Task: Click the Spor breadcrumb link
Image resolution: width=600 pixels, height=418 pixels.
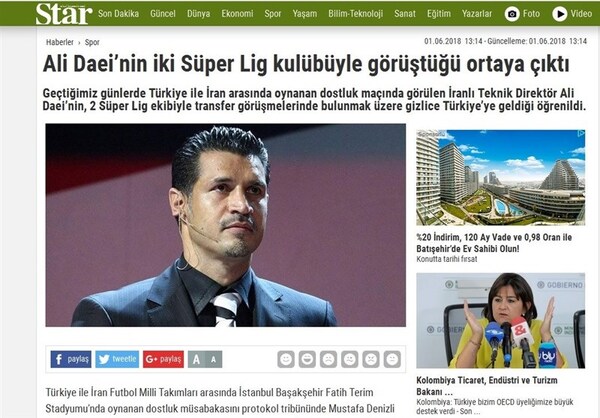Action: point(92,42)
